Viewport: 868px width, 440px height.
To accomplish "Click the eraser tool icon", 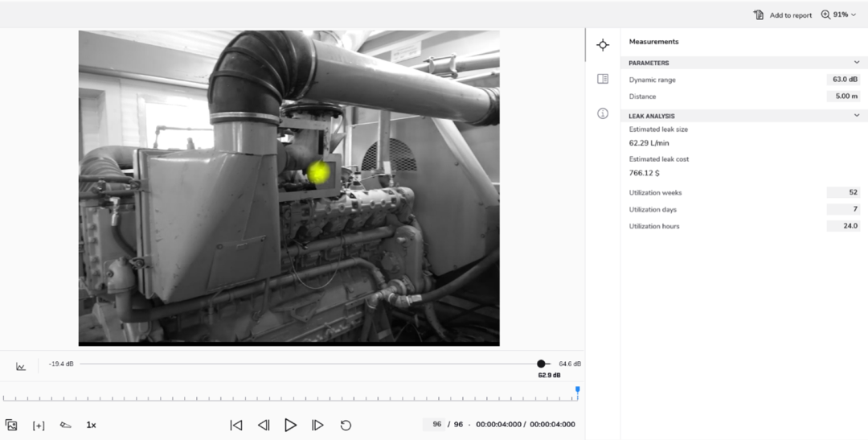I will pyautogui.click(x=65, y=425).
